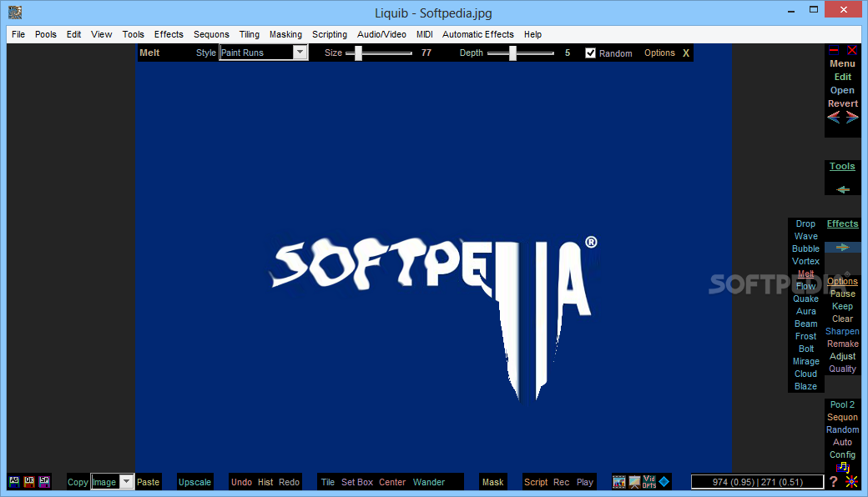Click the Set Box button
This screenshot has height=497, width=868.
coord(357,482)
